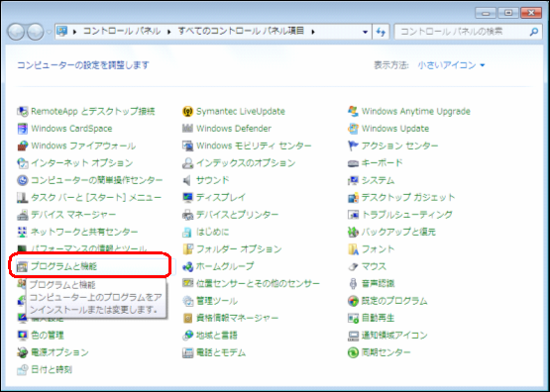This screenshot has height=392, width=550.
Task: Click the 色の管理 icon
Action: click(x=22, y=336)
